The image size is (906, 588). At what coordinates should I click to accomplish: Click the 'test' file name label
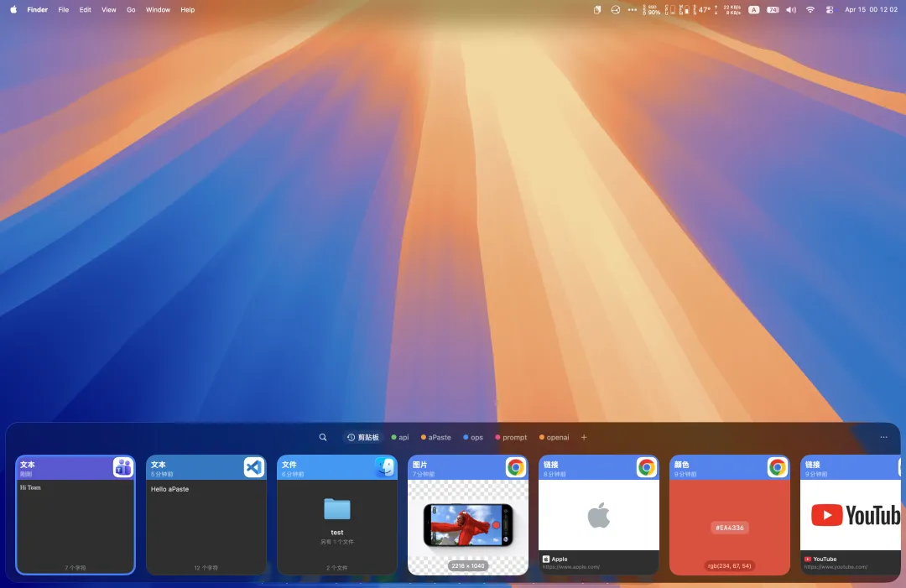(x=337, y=533)
